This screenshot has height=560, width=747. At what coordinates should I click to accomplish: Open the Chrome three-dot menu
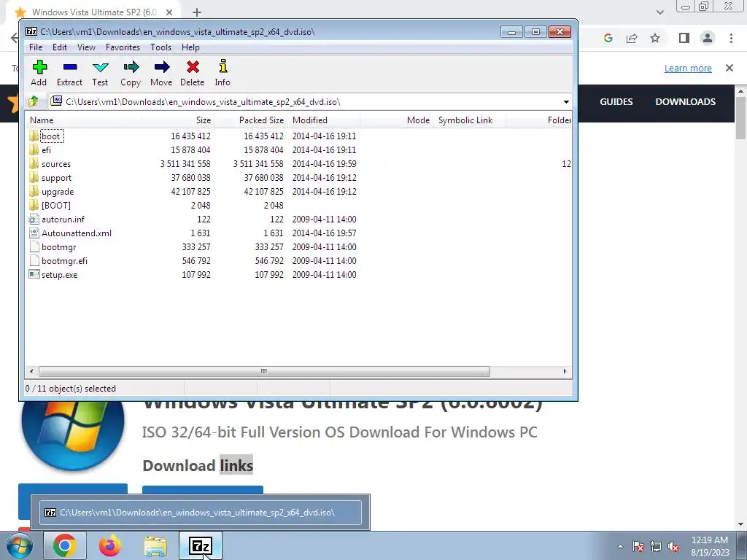[731, 38]
